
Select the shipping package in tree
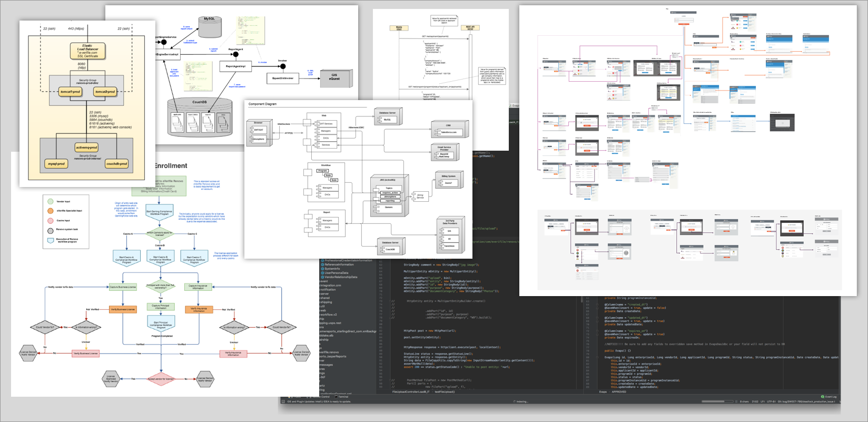coord(326,302)
